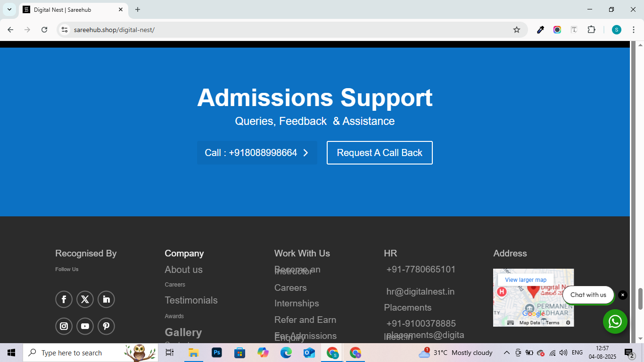This screenshot has width=644, height=362.
Task: Dismiss the Chat with us bubble
Action: tap(623, 295)
